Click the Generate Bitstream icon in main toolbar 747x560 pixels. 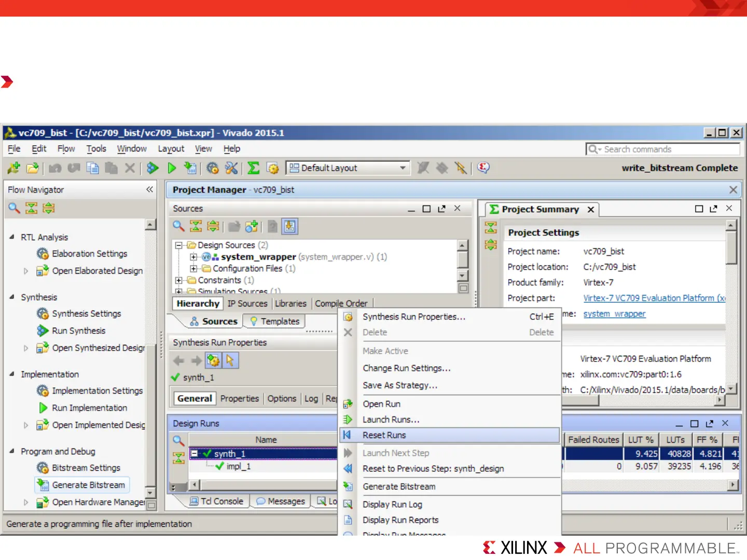190,168
